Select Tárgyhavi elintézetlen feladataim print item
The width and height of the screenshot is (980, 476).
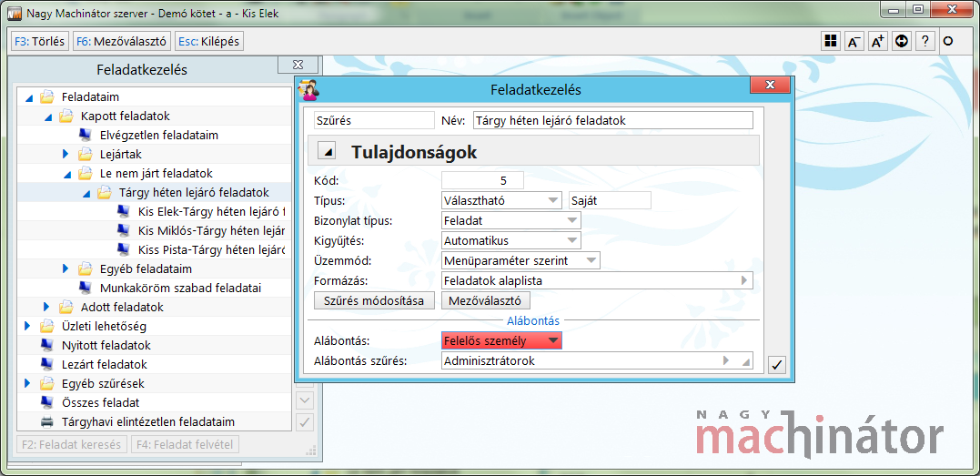(148, 421)
